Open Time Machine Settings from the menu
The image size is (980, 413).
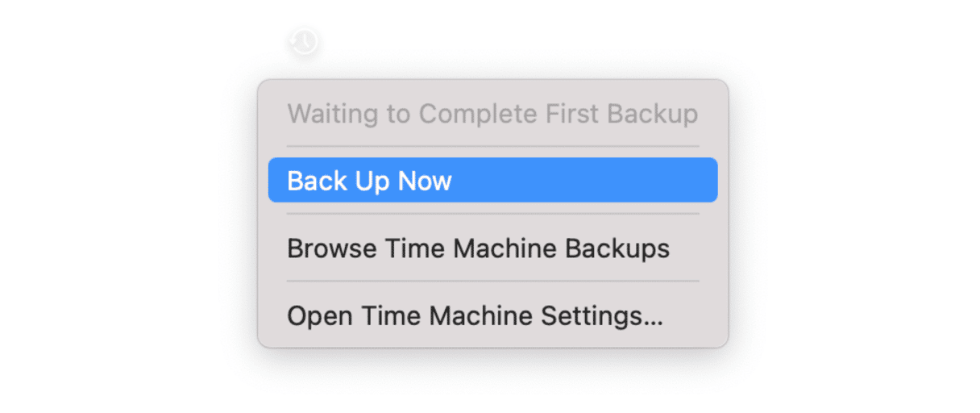pos(475,315)
